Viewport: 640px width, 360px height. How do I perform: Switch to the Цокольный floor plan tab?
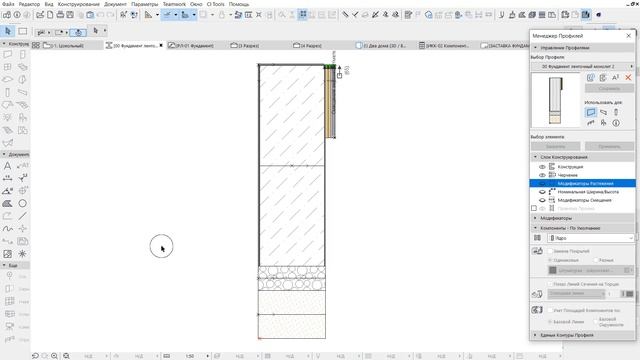pyautogui.click(x=67, y=45)
